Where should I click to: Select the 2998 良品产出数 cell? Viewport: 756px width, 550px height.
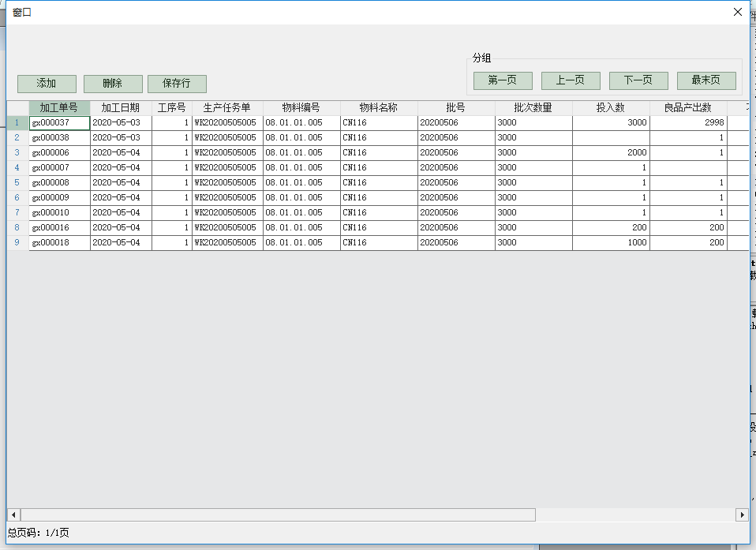coord(688,123)
